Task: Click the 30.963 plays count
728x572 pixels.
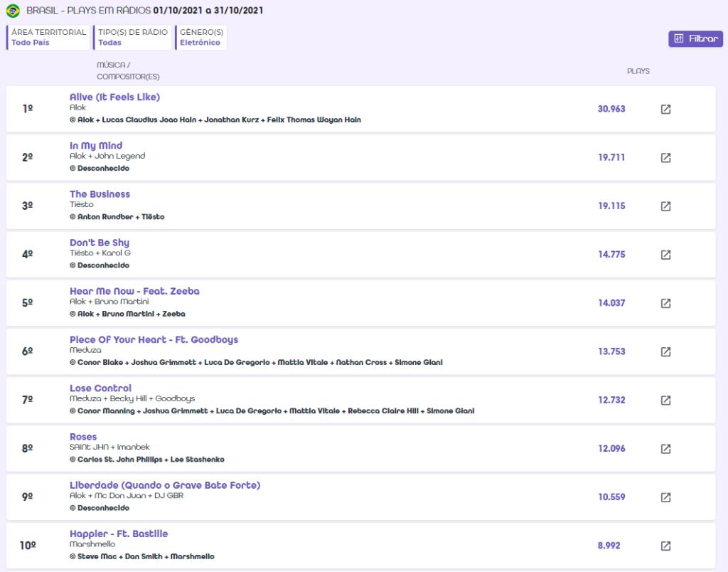Action: tap(611, 109)
